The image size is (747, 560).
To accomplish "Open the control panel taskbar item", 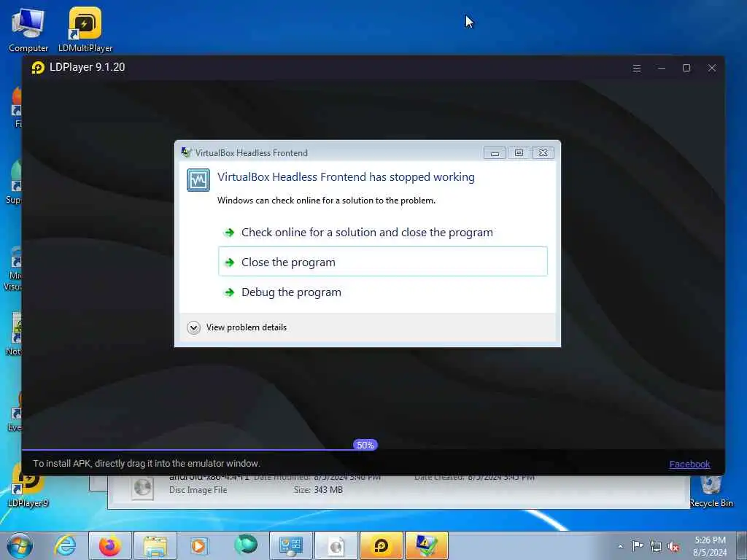I will [x=291, y=545].
